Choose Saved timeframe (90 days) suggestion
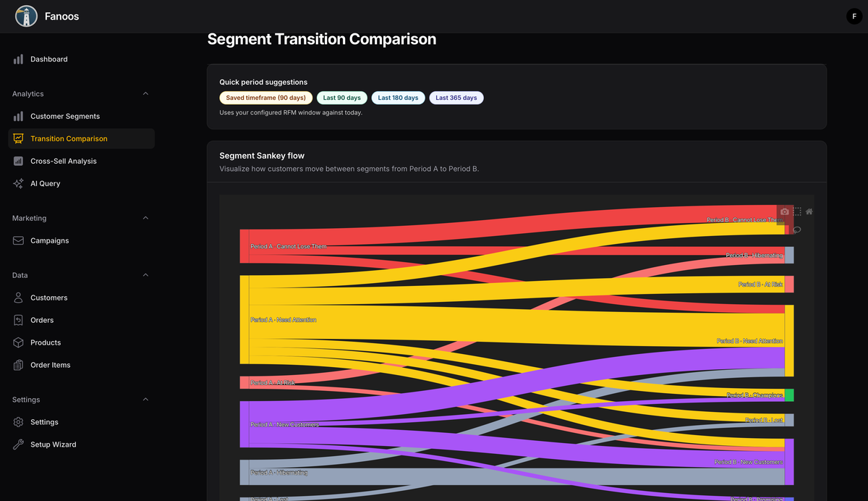 tap(265, 98)
